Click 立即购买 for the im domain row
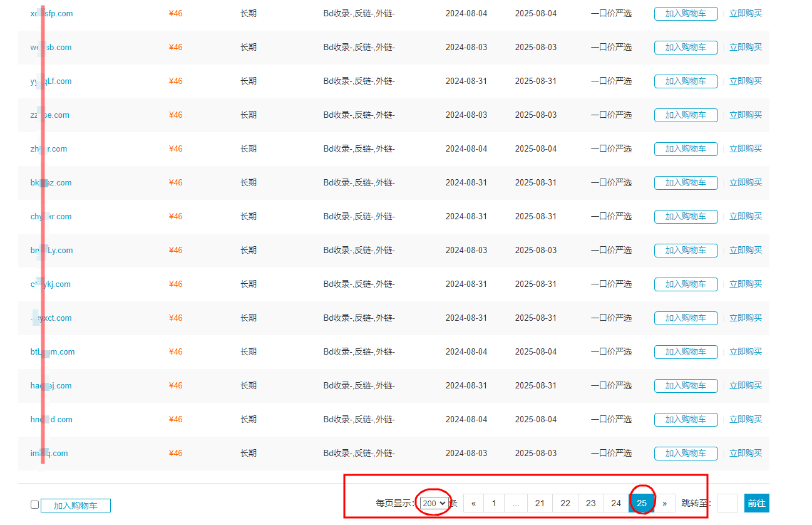812x525 pixels. (x=746, y=453)
